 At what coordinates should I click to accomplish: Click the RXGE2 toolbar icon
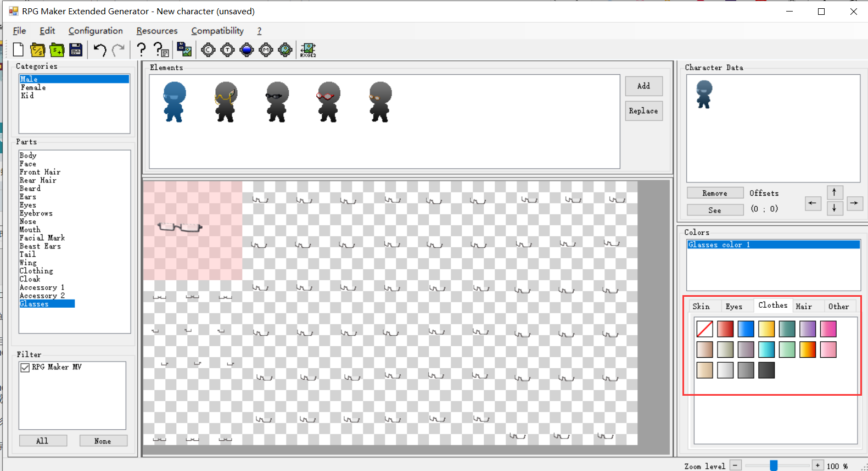click(308, 50)
